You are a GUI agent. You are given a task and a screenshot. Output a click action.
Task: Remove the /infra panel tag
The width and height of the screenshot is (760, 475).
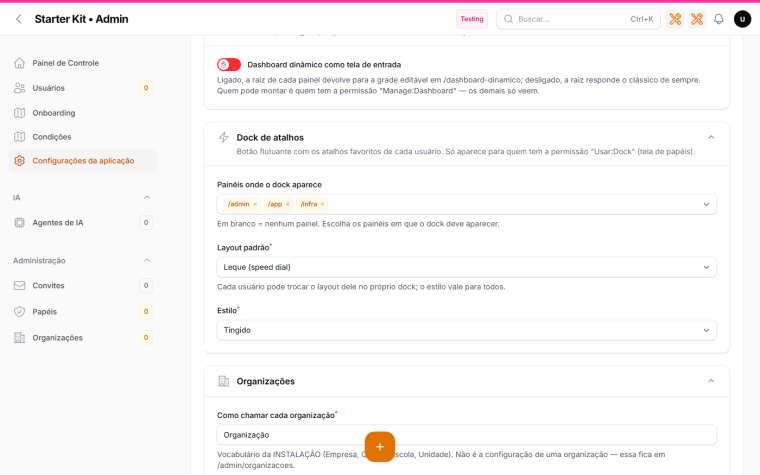point(322,204)
